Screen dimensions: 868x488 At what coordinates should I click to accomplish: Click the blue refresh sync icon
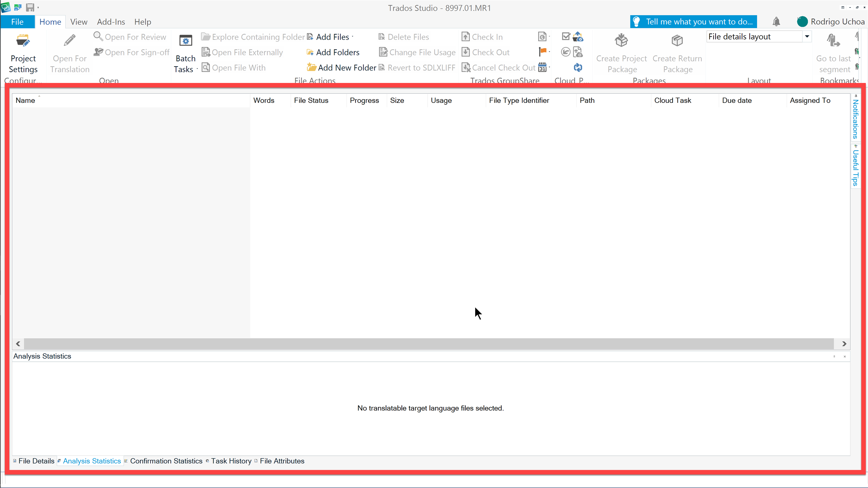pyautogui.click(x=578, y=68)
